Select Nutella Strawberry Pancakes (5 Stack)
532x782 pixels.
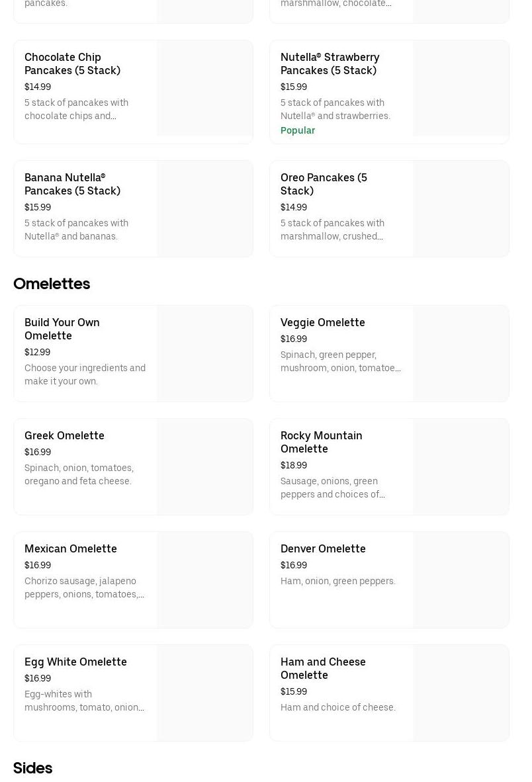330,64
